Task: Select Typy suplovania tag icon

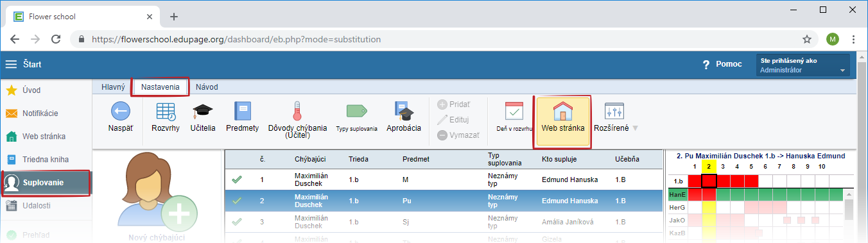Action: tap(356, 111)
